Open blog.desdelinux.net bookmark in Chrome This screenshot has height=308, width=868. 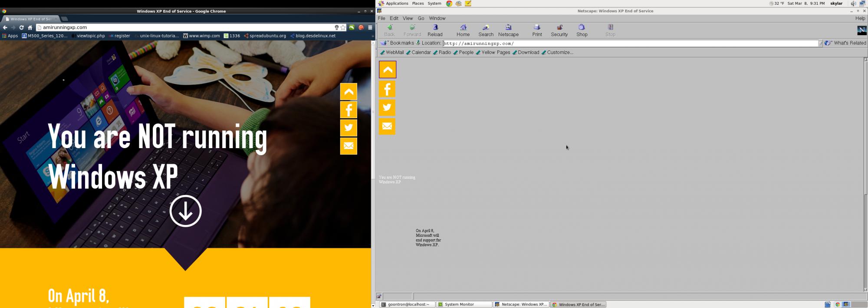click(313, 36)
